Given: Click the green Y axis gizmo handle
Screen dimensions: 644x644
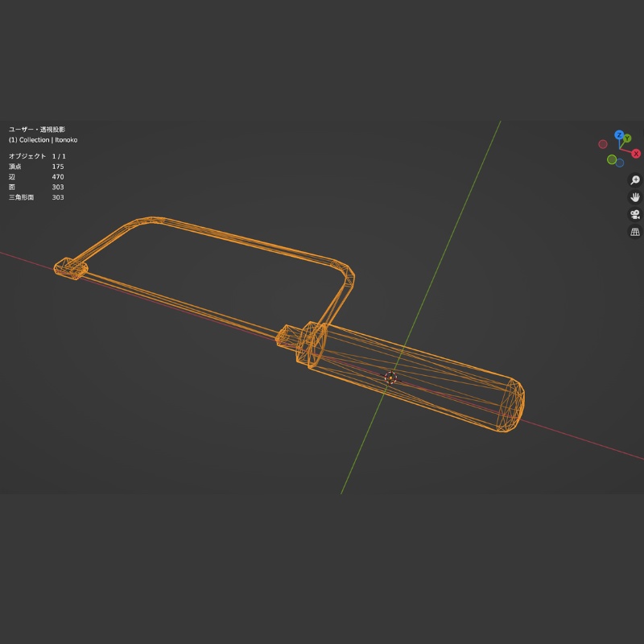Looking at the screenshot, I should [x=627, y=138].
